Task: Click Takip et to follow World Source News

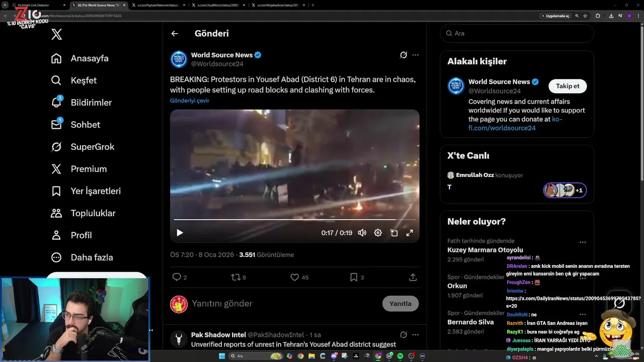Action: [x=568, y=86]
